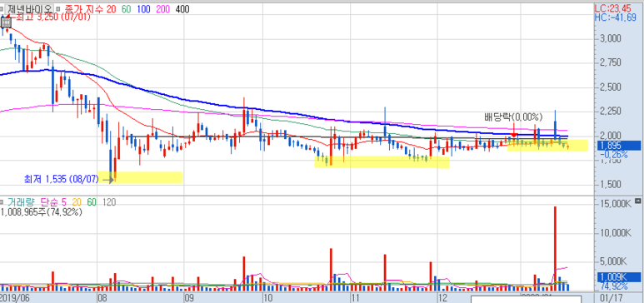Click the 1,500 price axis label
Viewport: 644px width, 303px height.
pyautogui.click(x=611, y=184)
